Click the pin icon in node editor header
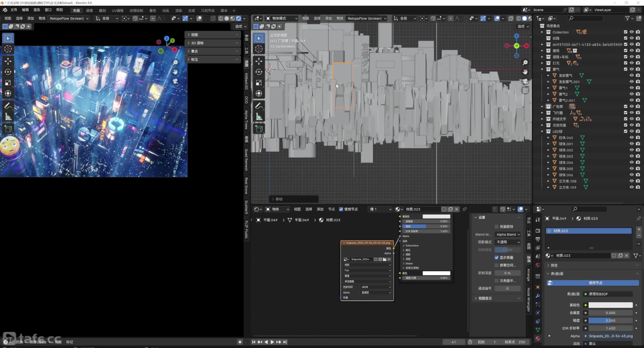The height and width of the screenshot is (348, 644). coord(465,209)
